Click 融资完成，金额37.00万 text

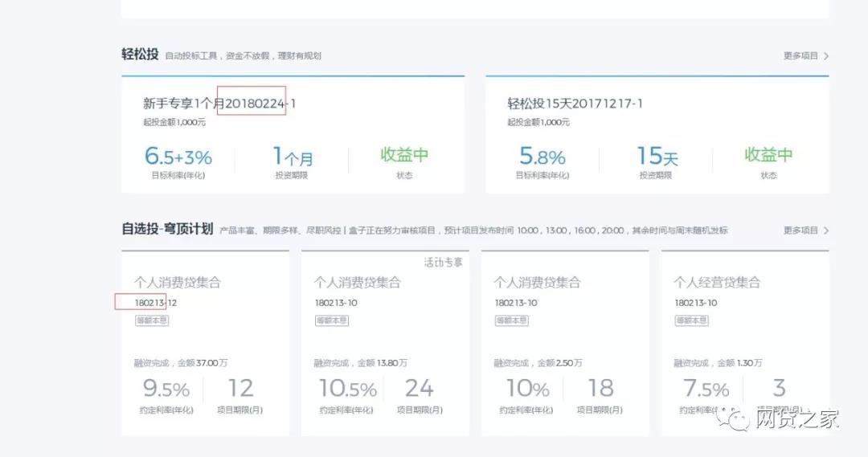(181, 363)
